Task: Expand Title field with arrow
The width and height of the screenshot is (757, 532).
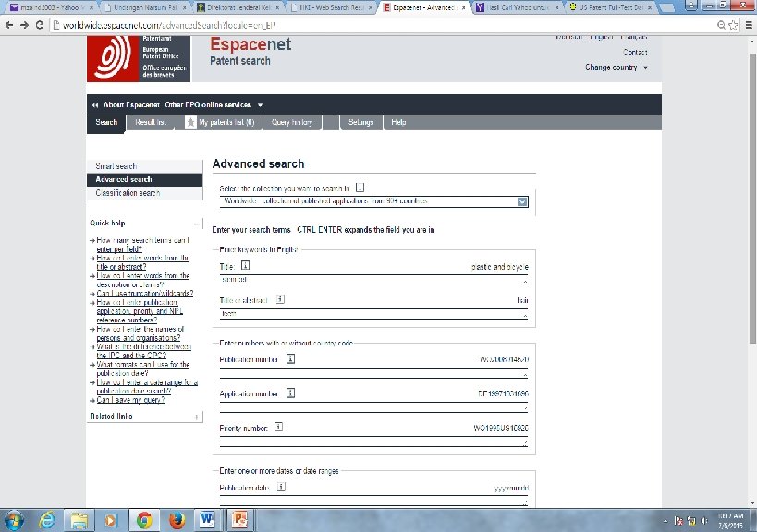Action: 525,281
